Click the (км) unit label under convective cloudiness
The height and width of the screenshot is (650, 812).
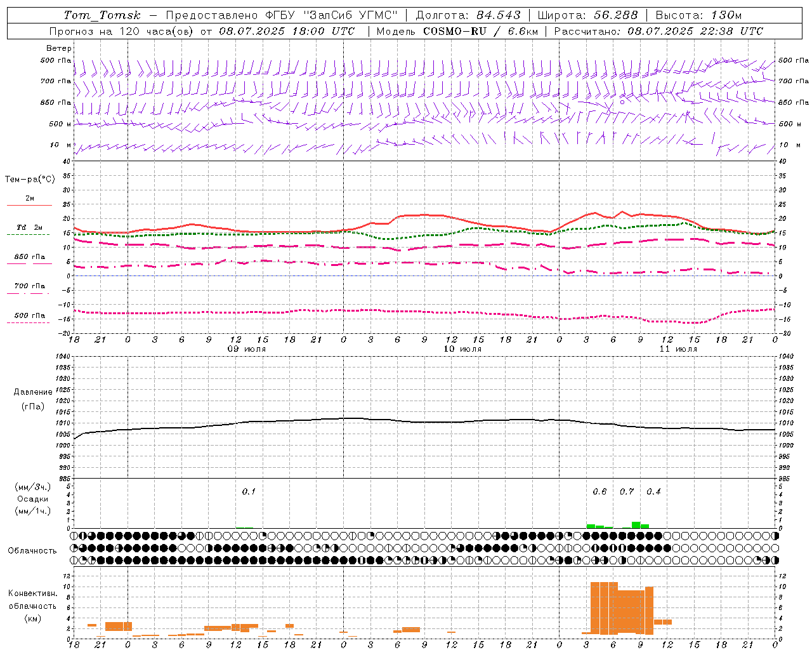coord(33,619)
